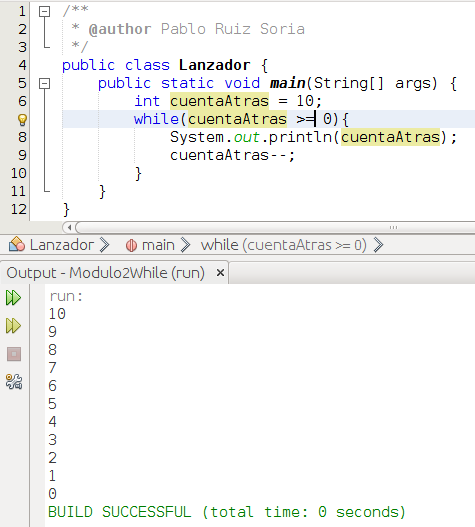Click Lanzador in the breadcrumb bar

(62, 245)
